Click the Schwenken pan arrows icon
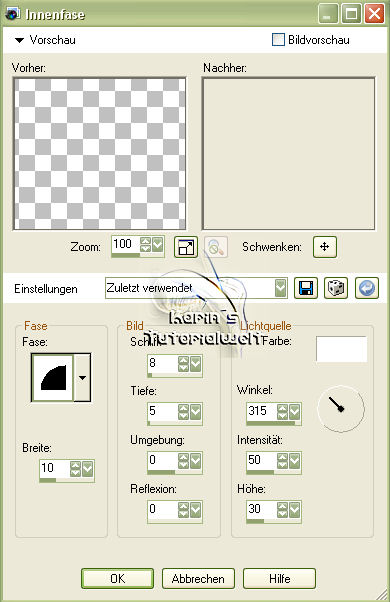 click(x=325, y=246)
